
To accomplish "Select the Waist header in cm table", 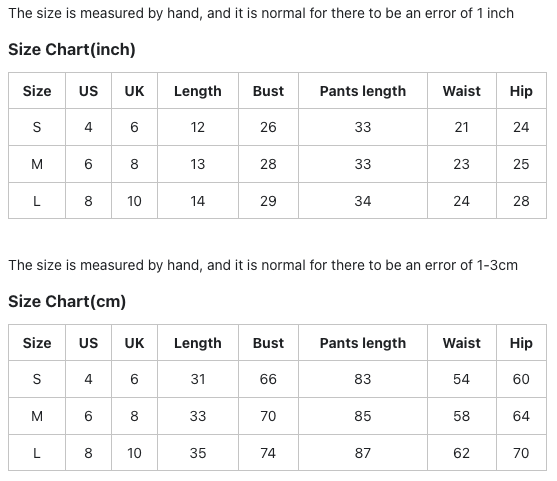I will pyautogui.click(x=461, y=343).
